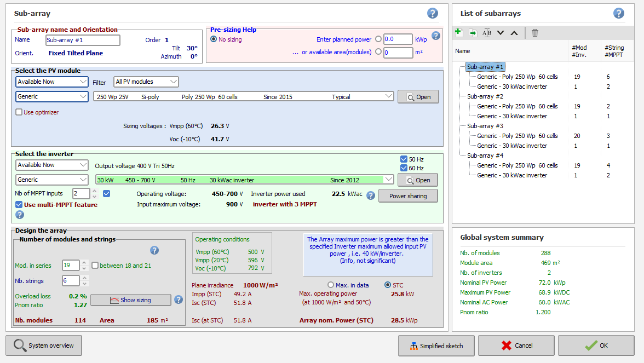
Task: Click the Open button for the inverter
Action: coord(418,180)
